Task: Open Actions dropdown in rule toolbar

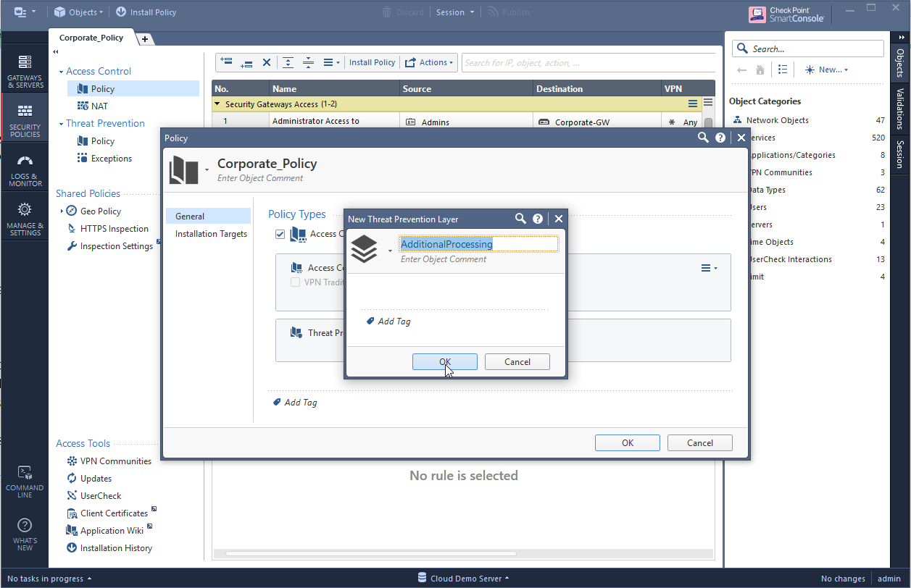Action: 429,62
